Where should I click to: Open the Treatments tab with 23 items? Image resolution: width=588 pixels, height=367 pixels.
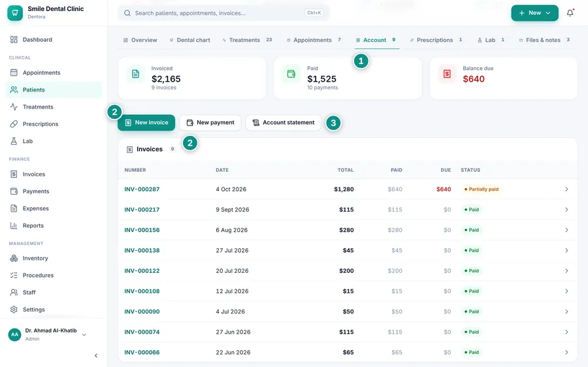[x=247, y=40]
